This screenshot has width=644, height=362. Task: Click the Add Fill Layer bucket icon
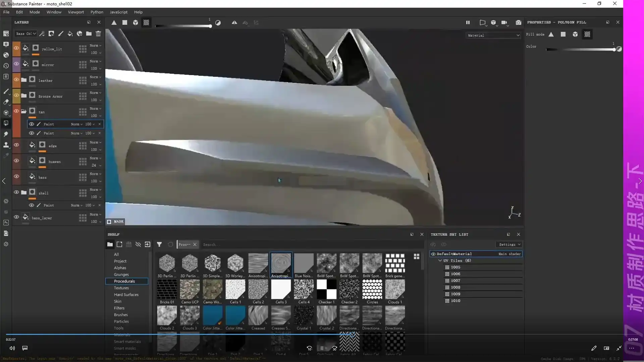(x=70, y=34)
